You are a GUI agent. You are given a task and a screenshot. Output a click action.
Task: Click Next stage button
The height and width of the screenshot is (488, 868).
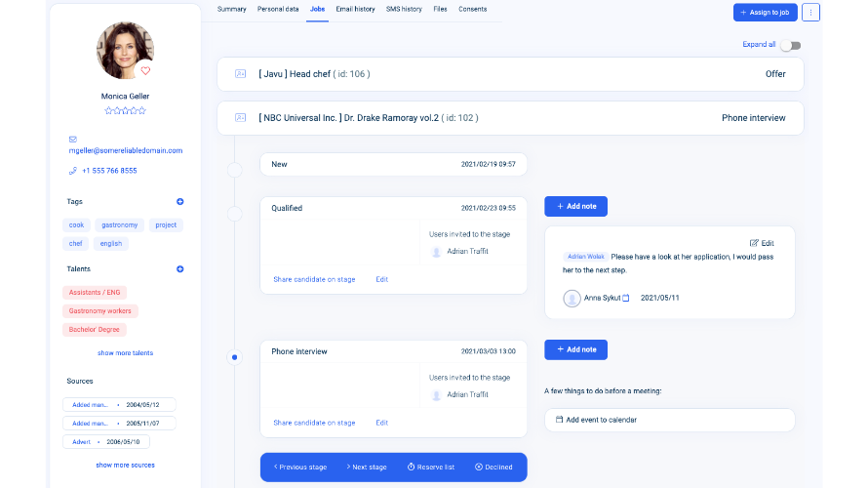pos(367,467)
